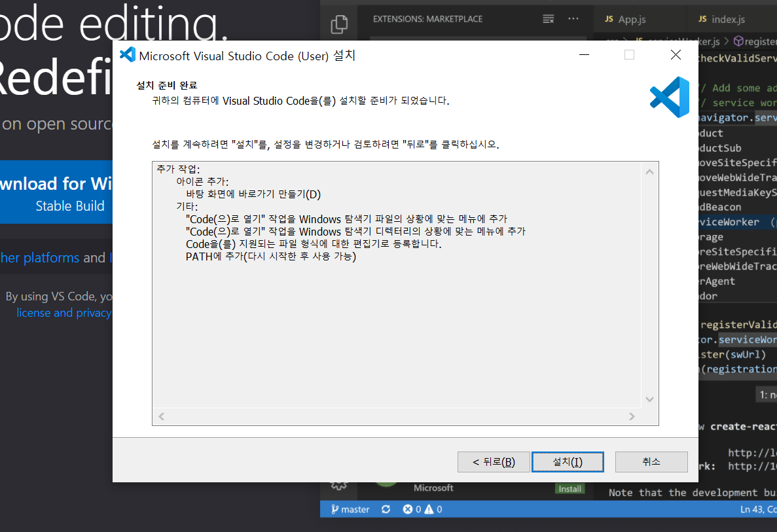Select the '기타:' line in summary
Image resolution: width=777 pixels, height=532 pixels.
point(187,206)
